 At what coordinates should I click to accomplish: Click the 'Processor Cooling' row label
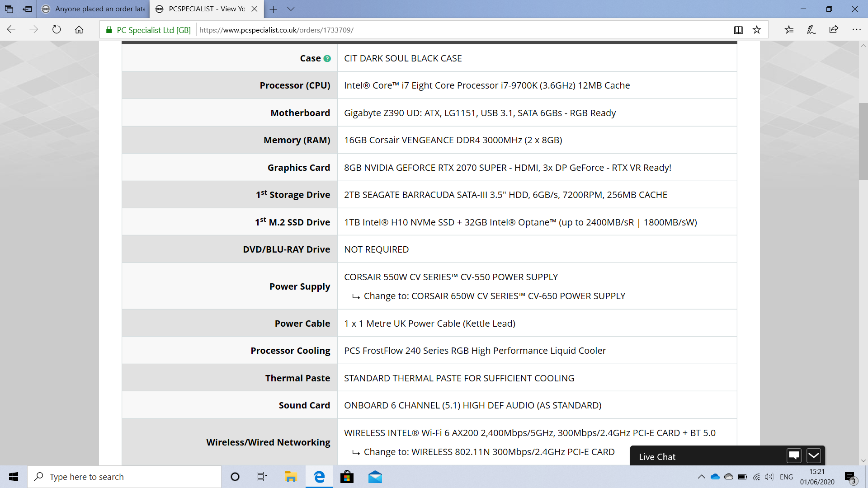[290, 351]
